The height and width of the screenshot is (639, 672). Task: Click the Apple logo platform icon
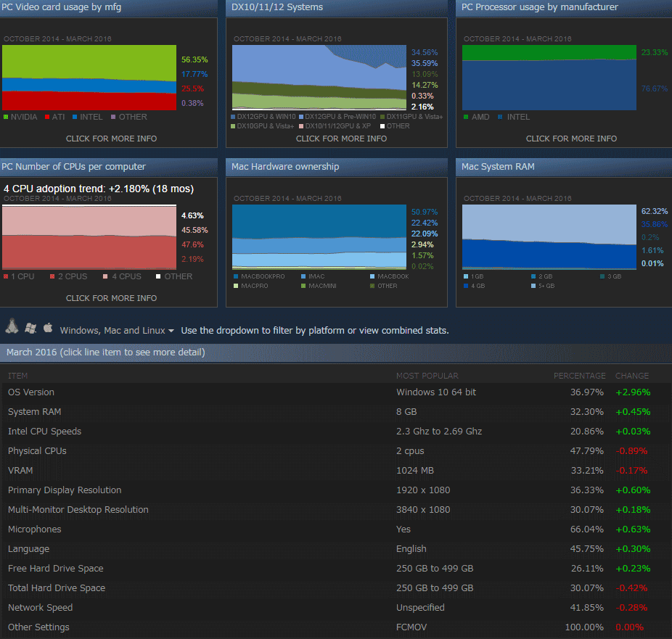(x=48, y=328)
